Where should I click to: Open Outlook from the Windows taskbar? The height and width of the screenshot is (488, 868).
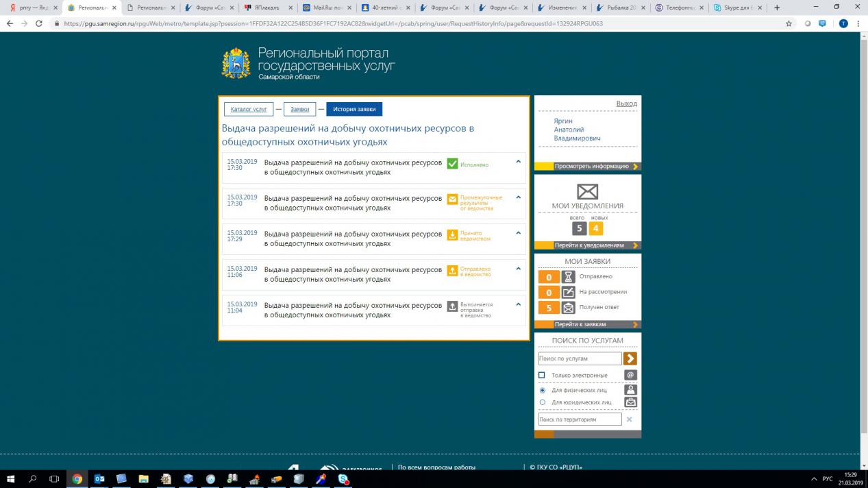tap(99, 479)
